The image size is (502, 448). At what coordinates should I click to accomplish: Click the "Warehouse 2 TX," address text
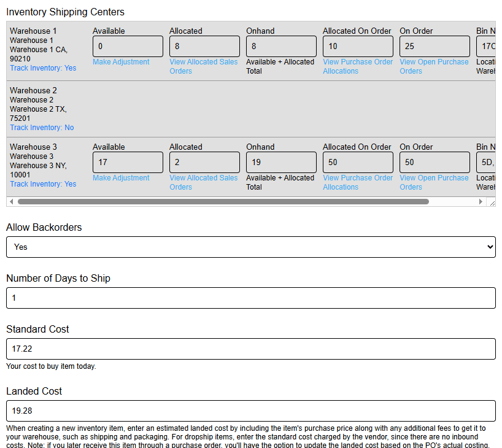[x=38, y=109]
